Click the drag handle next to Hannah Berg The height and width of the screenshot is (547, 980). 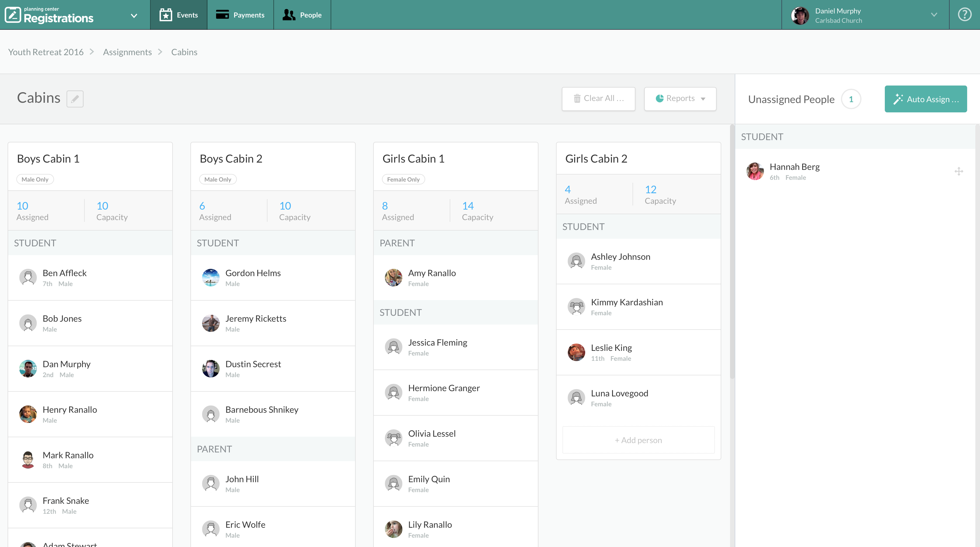pyautogui.click(x=958, y=171)
